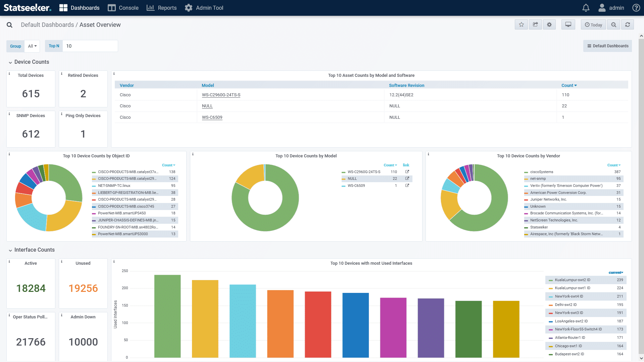Open external link icon for WS-C2960G-24TS-S legend row

407,172
